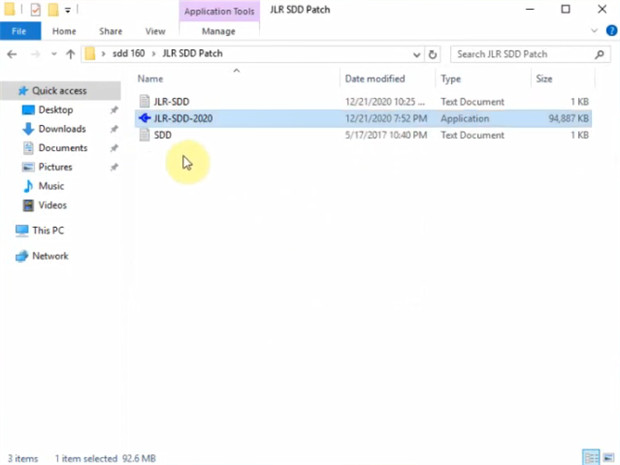Image resolution: width=620 pixels, height=465 pixels.
Task: Click the New folder quick access icon
Action: pos(53,10)
